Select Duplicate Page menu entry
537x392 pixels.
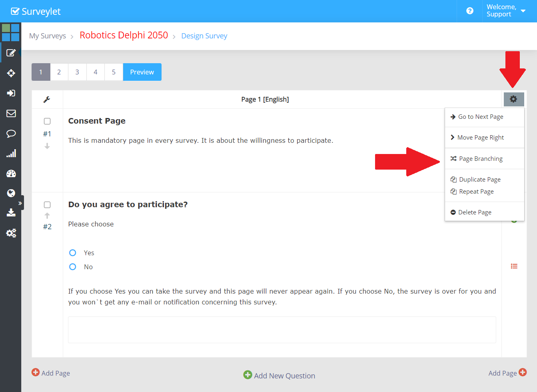[x=479, y=180]
